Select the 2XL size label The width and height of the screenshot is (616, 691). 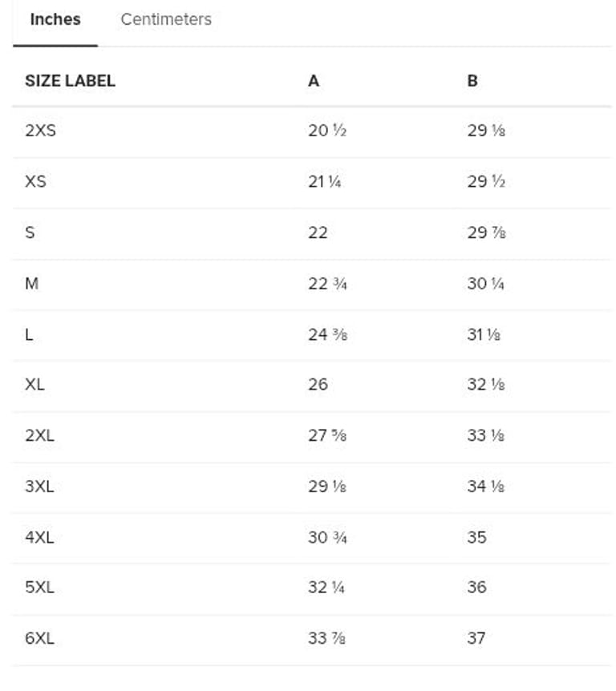tap(39, 435)
